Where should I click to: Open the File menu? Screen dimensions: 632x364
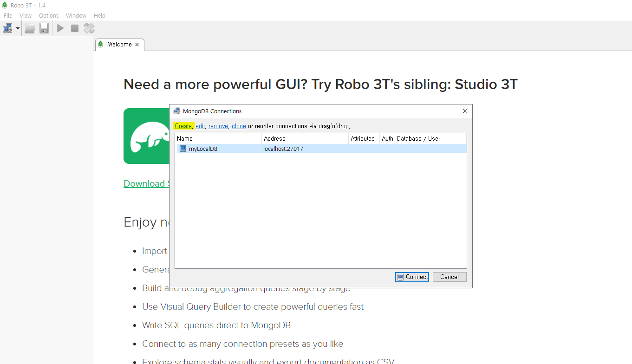pyautogui.click(x=8, y=15)
